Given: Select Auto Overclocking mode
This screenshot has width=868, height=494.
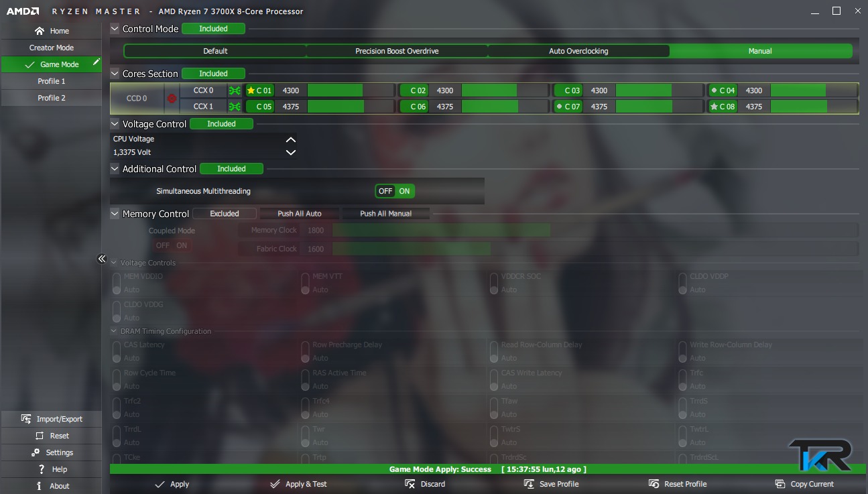Looking at the screenshot, I should tap(578, 51).
